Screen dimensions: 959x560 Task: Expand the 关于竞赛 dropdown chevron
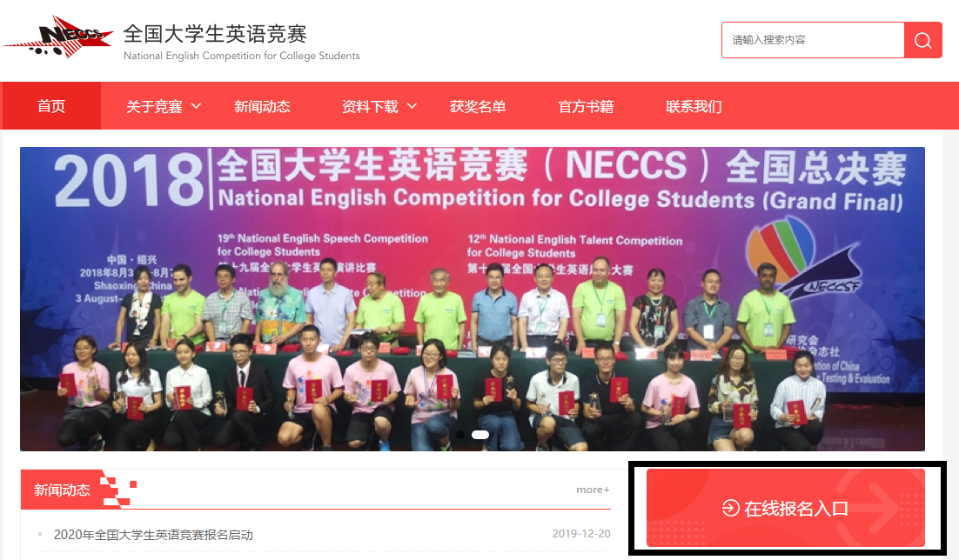pos(197,106)
